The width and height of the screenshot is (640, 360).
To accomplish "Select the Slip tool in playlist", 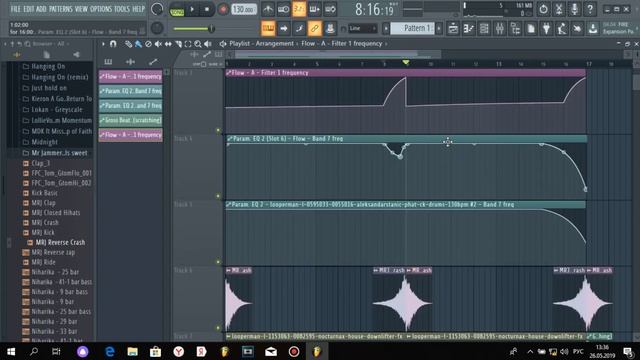I will 168,44.
